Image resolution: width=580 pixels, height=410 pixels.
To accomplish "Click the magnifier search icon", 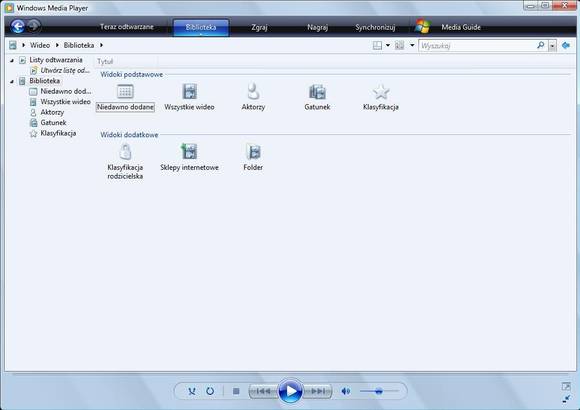I will tap(541, 45).
